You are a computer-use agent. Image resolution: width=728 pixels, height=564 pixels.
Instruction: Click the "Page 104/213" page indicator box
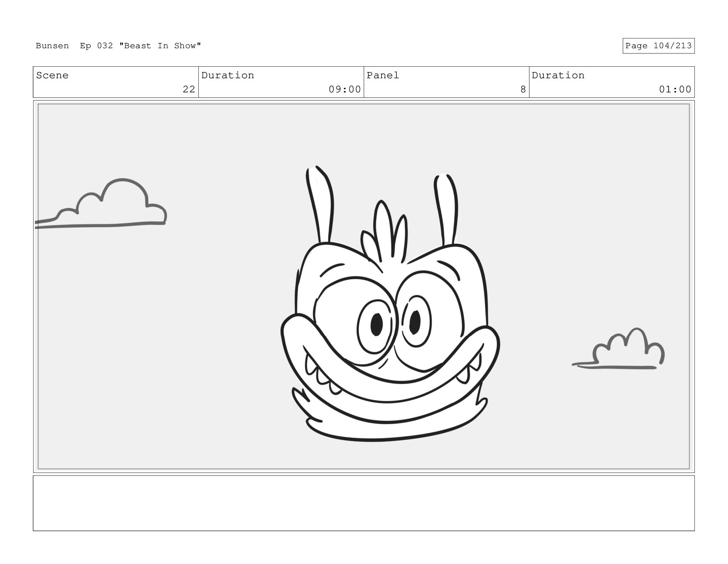click(x=658, y=46)
